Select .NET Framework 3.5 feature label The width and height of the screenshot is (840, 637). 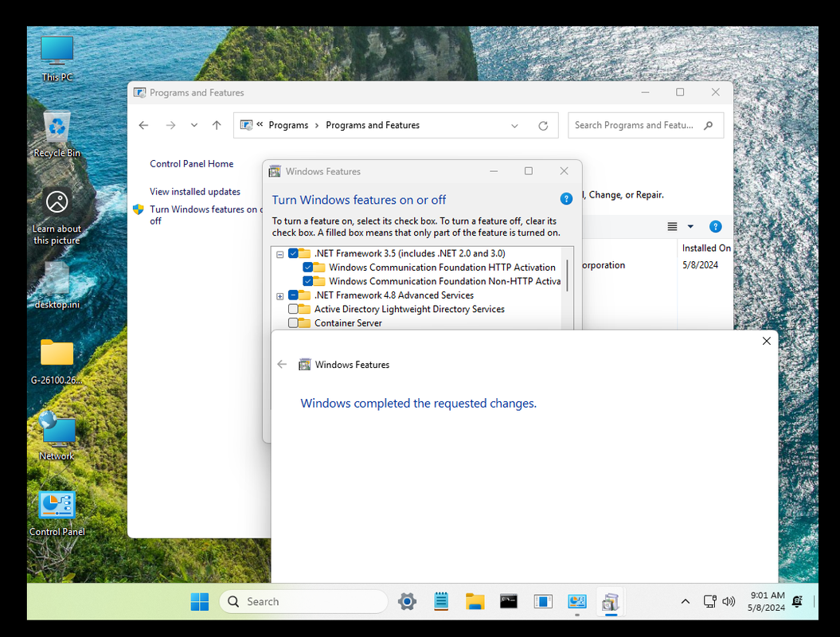[x=410, y=253]
